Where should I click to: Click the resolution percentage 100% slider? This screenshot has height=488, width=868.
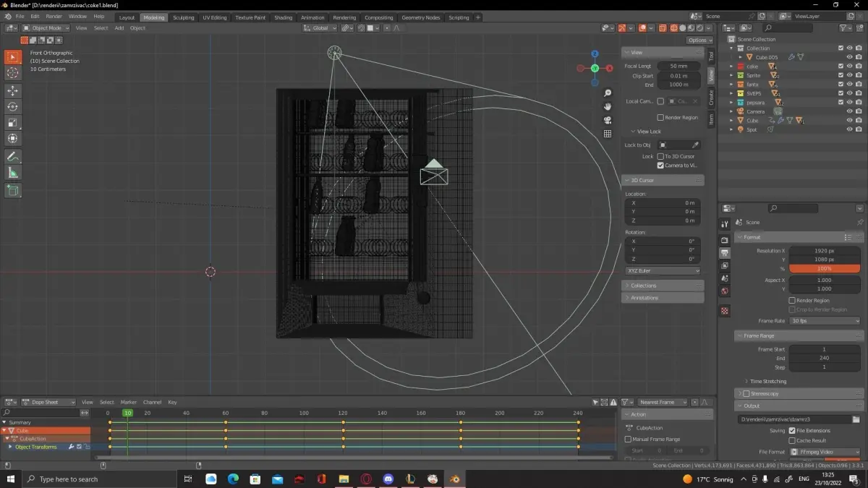(x=825, y=268)
